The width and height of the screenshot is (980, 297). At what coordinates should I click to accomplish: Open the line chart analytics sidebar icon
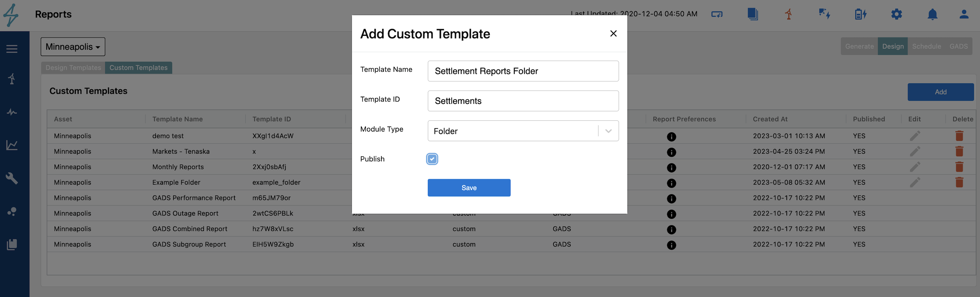tap(12, 145)
